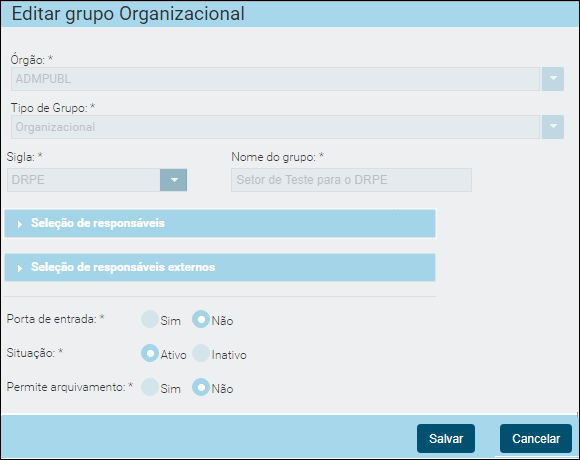This screenshot has width=580, height=460.
Task: Select Sim for Porta de entrada
Action: [x=150, y=319]
